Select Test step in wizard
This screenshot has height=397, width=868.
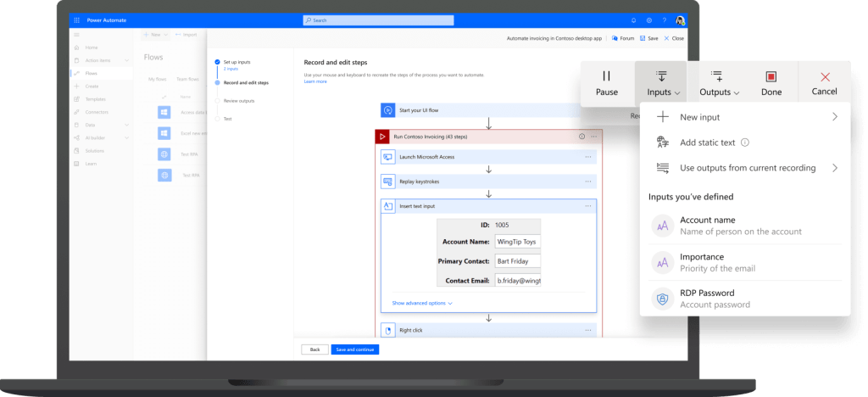[x=227, y=119]
